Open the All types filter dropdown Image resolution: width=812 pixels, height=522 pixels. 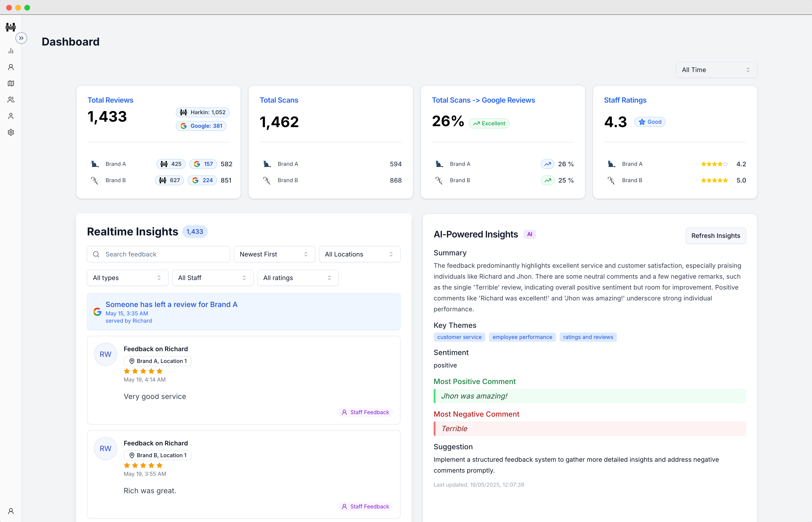[127, 278]
